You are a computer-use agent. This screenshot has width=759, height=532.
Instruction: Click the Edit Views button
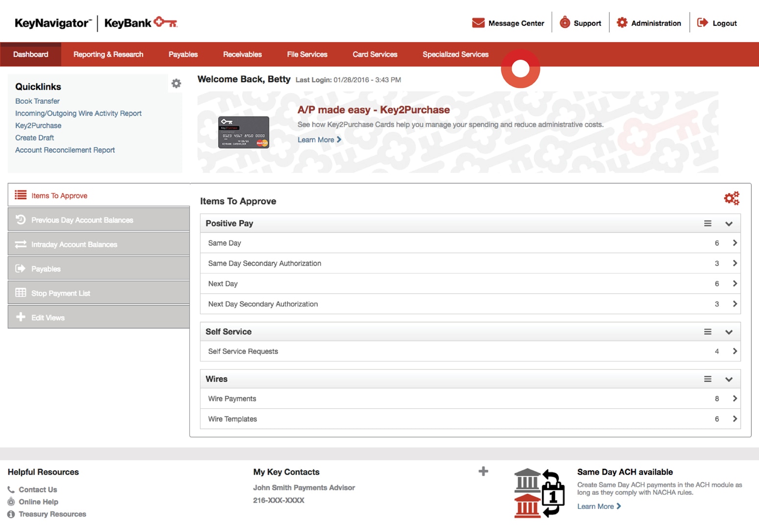click(x=98, y=318)
